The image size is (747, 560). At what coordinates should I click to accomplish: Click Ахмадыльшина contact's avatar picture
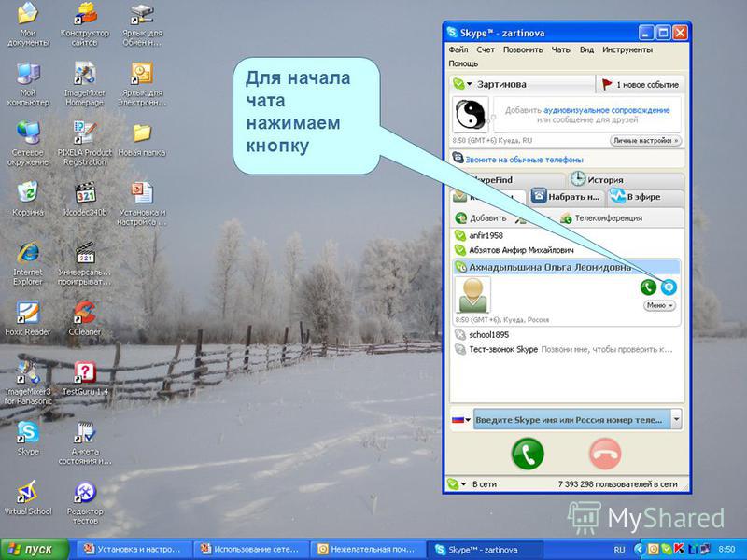472,295
